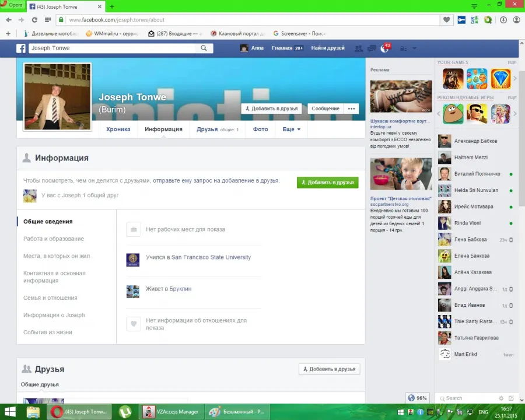525x420 pixels.
Task: Click Добавить в друзья on the cover photo
Action: pos(271,108)
